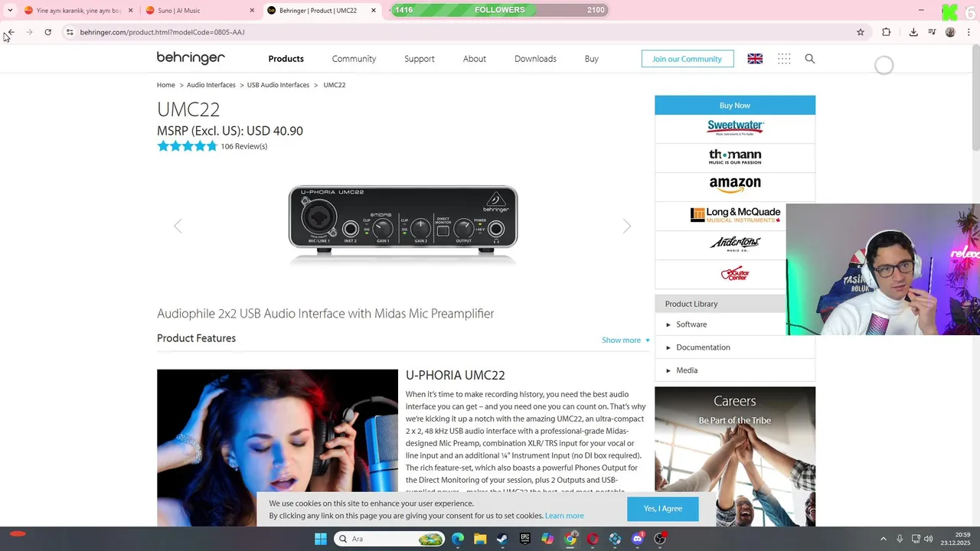Open the tab search dropdown
This screenshot has width=980, height=551.
coord(10,10)
